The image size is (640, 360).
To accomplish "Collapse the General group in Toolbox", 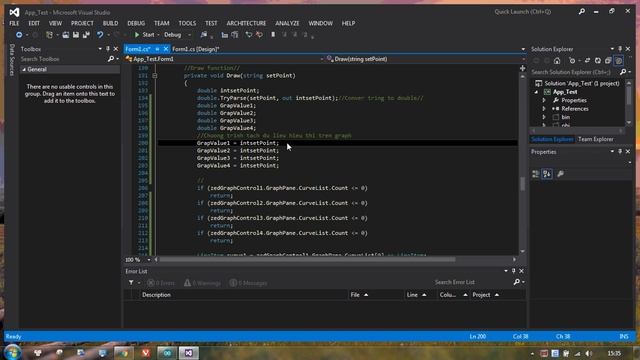I will pos(24,69).
